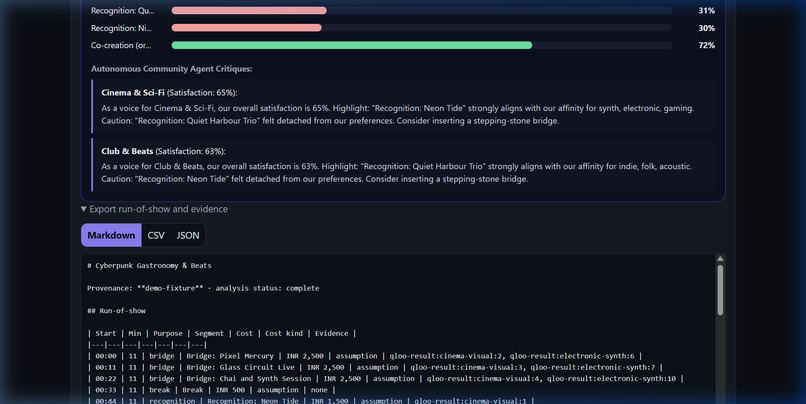806x404 pixels.
Task: Click the export preview scrollbar thumb
Action: [x=720, y=290]
